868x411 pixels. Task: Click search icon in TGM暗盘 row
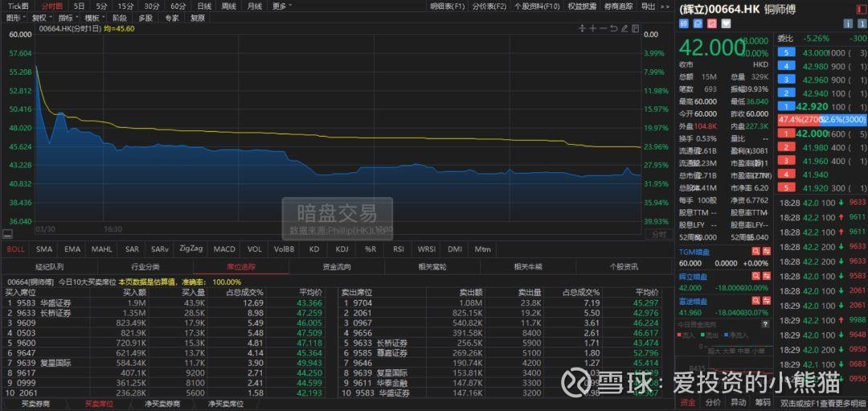(755, 252)
